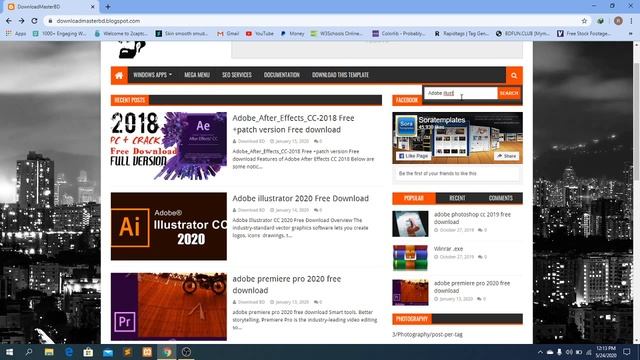640x360 pixels.
Task: Open the BDFUN.CLUB bookmark
Action: point(523,33)
